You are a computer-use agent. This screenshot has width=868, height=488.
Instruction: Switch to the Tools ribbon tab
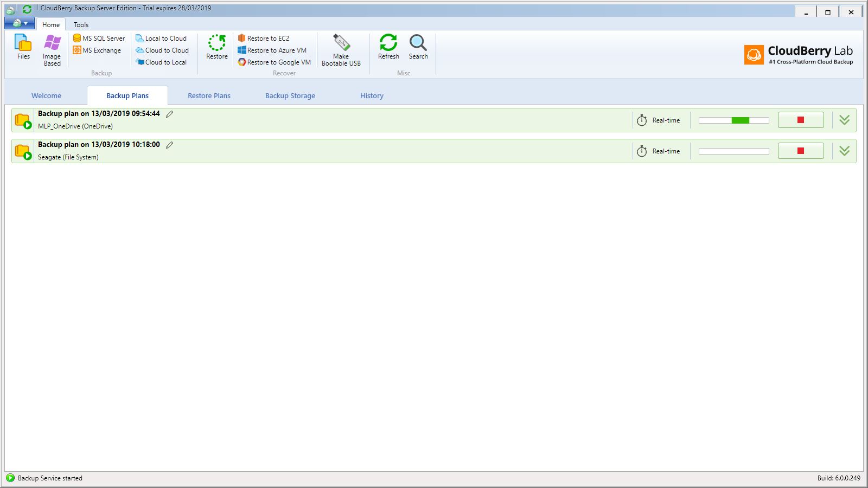point(81,24)
